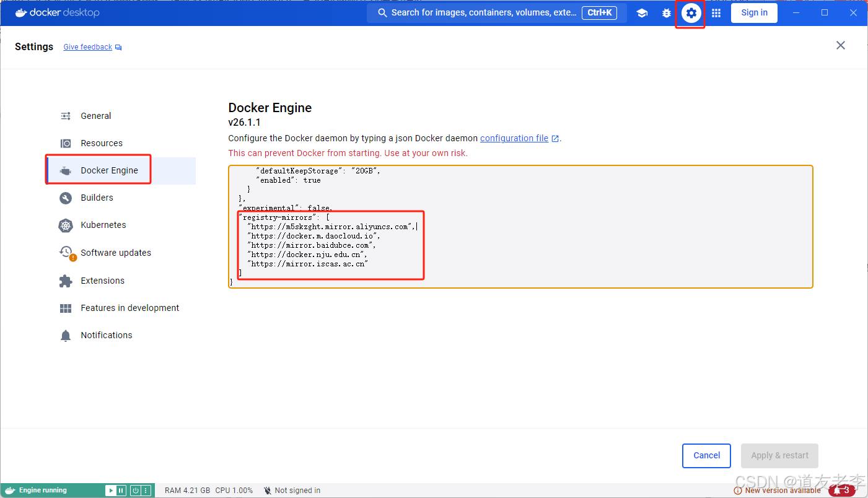
Task: Focus the search images and containers field
Action: [x=497, y=13]
